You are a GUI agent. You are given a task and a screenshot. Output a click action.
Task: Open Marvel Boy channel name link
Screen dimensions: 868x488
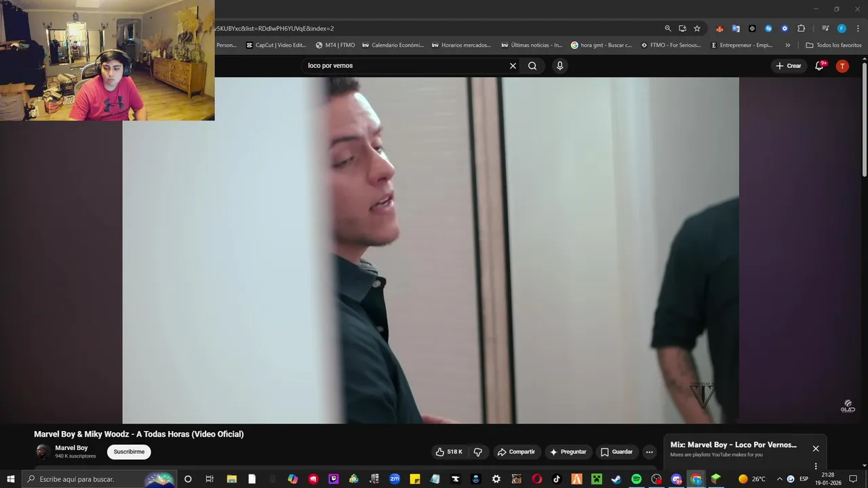[x=71, y=448]
